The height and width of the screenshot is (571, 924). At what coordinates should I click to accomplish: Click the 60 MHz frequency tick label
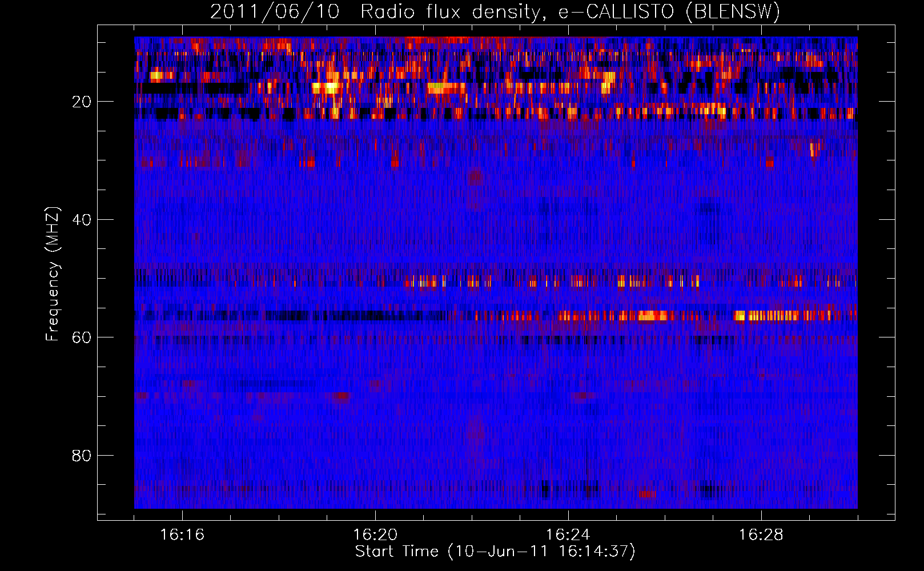tap(82, 337)
